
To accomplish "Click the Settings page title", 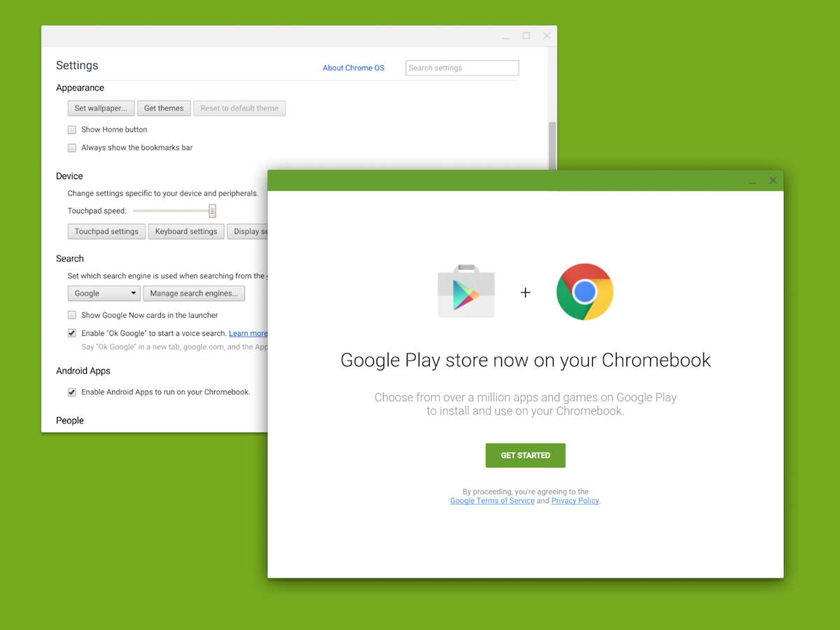I will [77, 65].
